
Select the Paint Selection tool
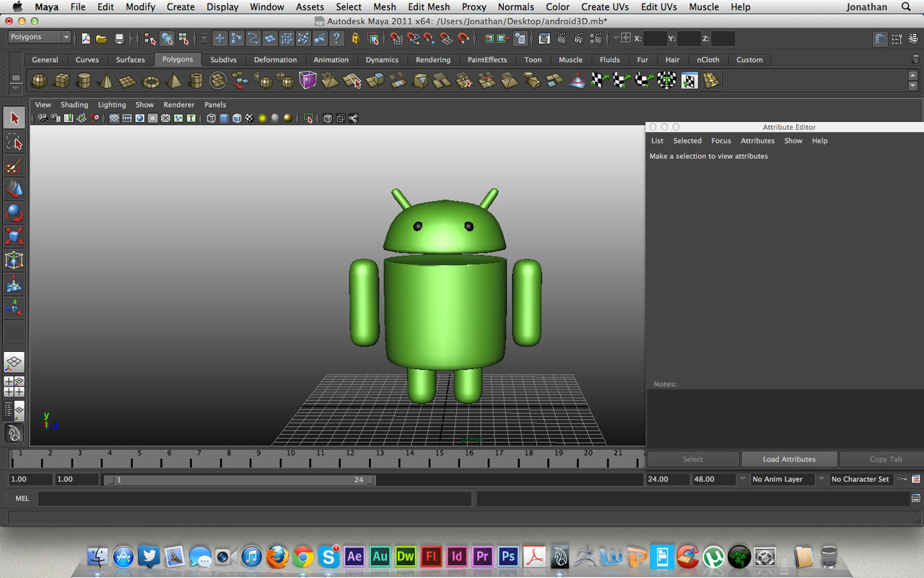pos(14,165)
